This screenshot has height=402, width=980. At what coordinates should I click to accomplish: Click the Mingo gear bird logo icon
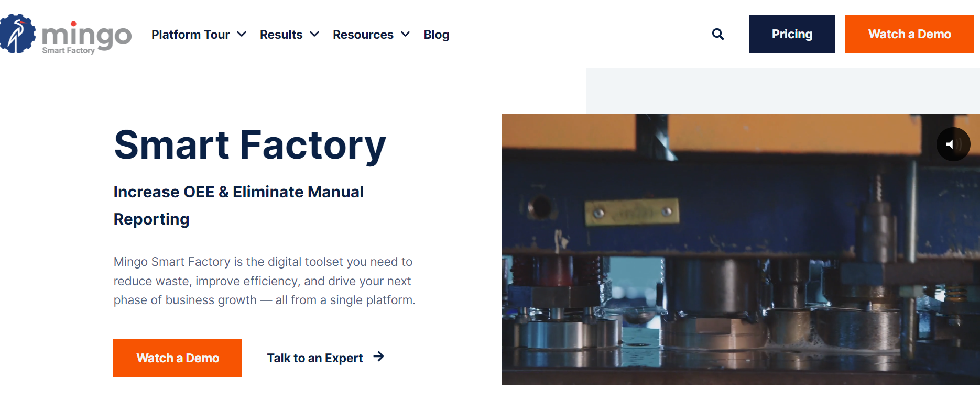point(17,34)
